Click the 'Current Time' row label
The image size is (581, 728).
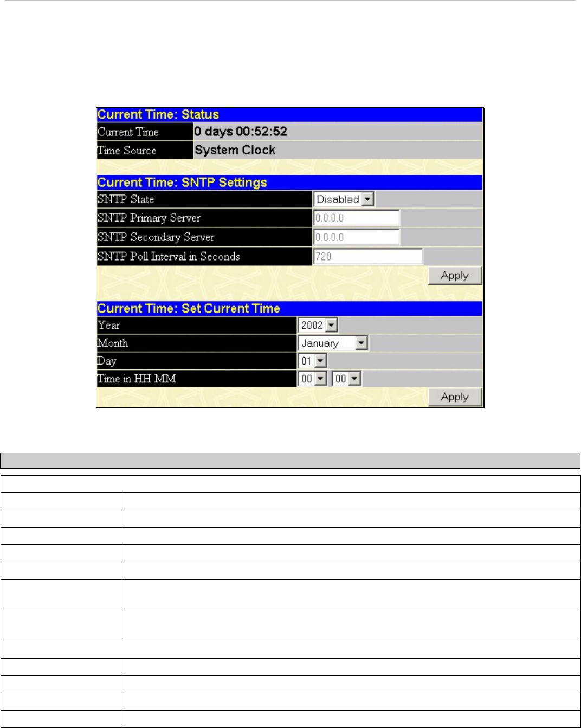point(128,132)
